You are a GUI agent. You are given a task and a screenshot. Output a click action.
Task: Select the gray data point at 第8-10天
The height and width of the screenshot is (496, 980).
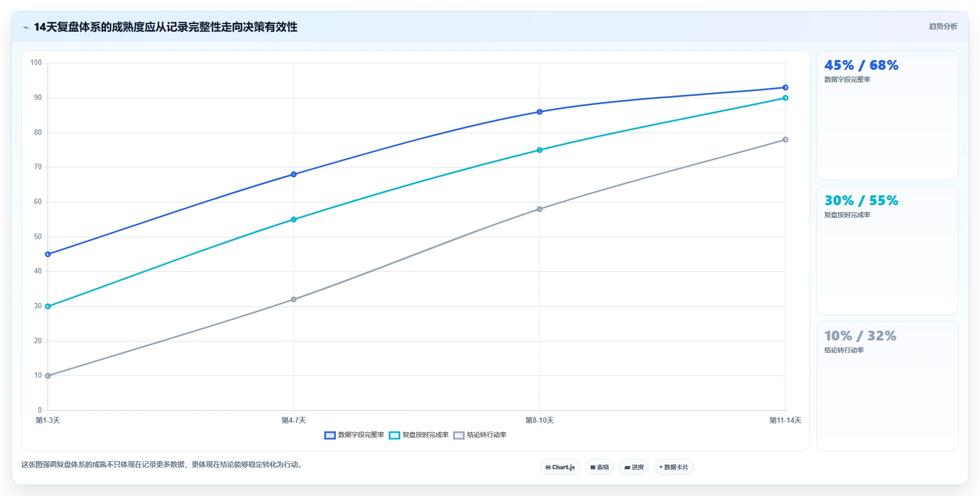(x=539, y=209)
